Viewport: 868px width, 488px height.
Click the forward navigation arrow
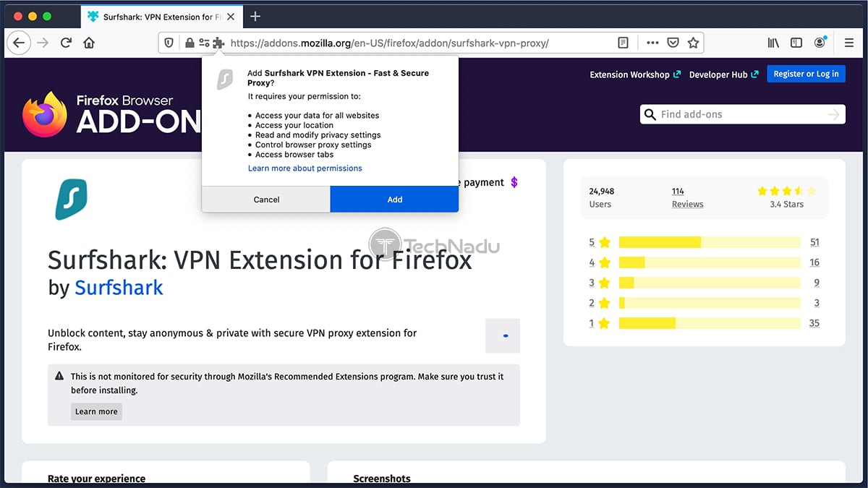tap(43, 43)
